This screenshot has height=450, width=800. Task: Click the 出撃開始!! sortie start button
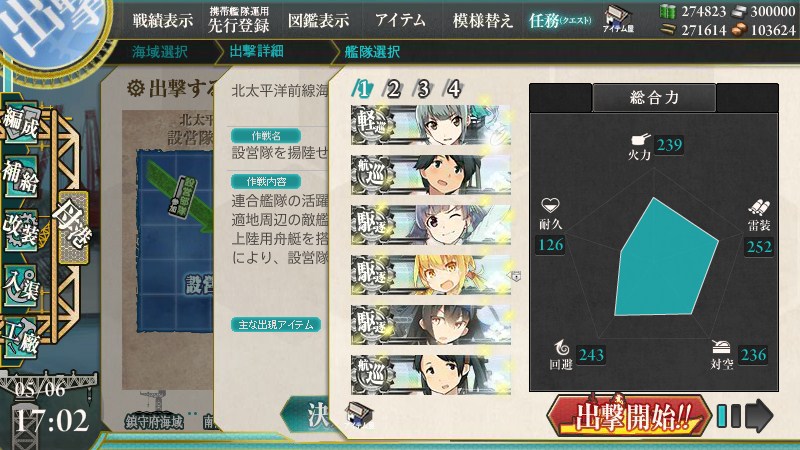click(629, 416)
